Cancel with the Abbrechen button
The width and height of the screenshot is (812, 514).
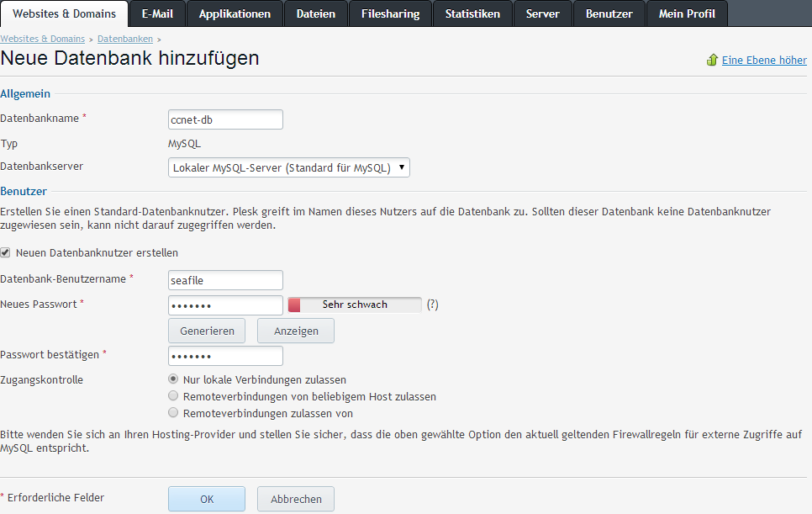(296, 499)
